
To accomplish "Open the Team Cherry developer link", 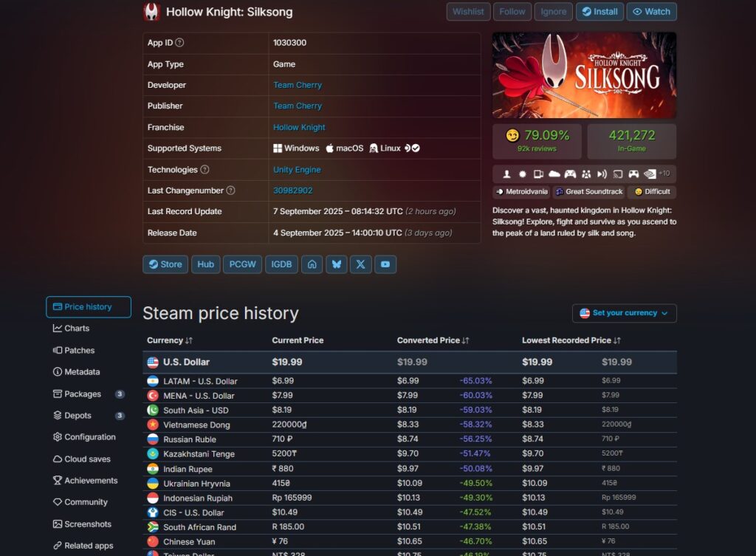I will point(298,85).
